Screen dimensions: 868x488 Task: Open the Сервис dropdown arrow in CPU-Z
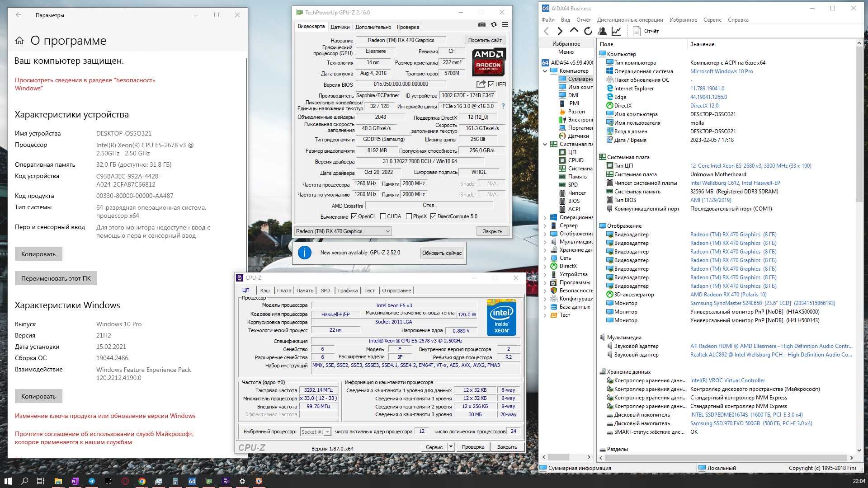(x=451, y=447)
